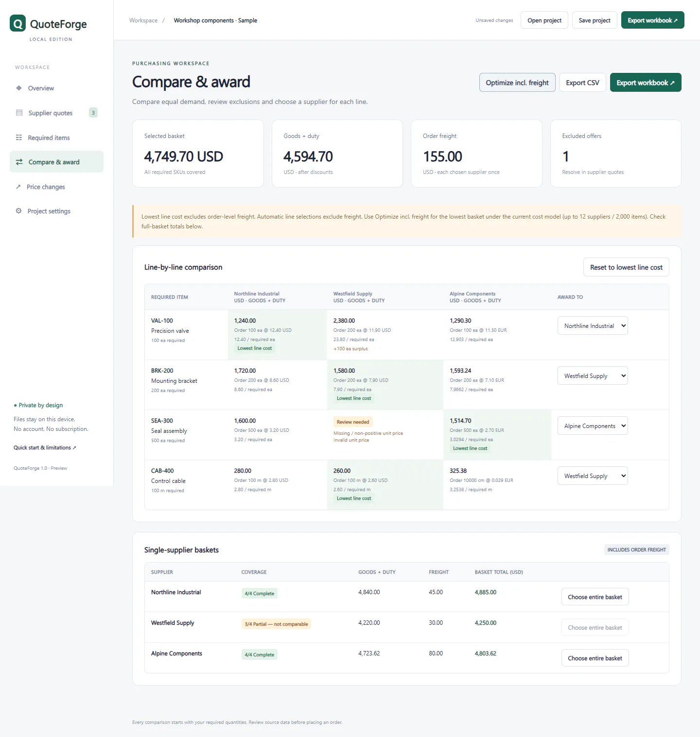Image resolution: width=700 pixels, height=737 pixels.
Task: Click the +100 ea surplus note
Action: click(350, 348)
